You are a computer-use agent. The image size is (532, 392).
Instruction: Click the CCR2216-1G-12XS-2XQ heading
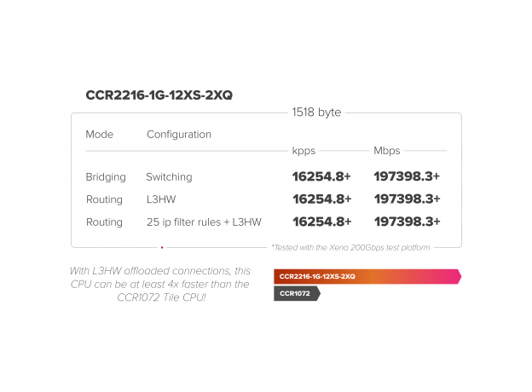click(159, 95)
